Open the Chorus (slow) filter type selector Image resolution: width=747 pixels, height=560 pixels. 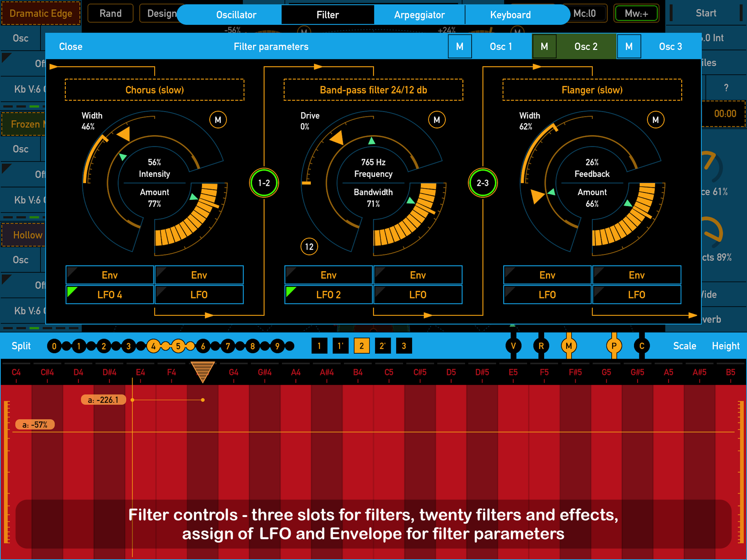coord(155,90)
